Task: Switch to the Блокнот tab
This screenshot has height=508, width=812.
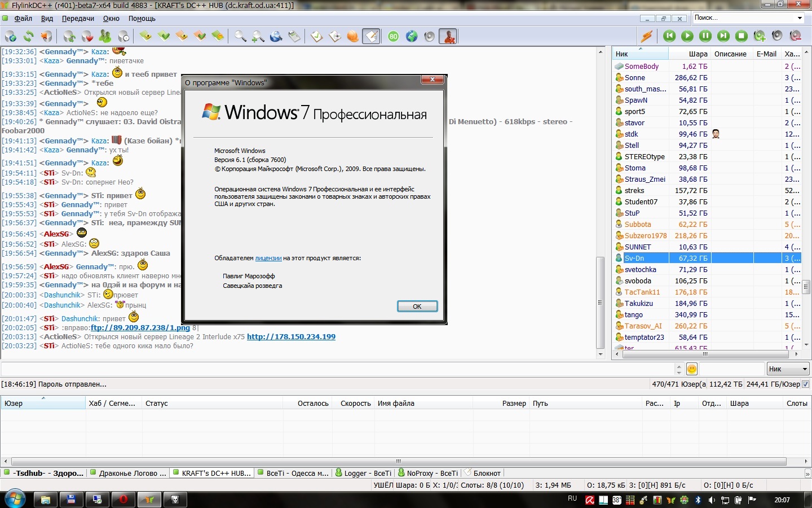Action: coord(482,473)
